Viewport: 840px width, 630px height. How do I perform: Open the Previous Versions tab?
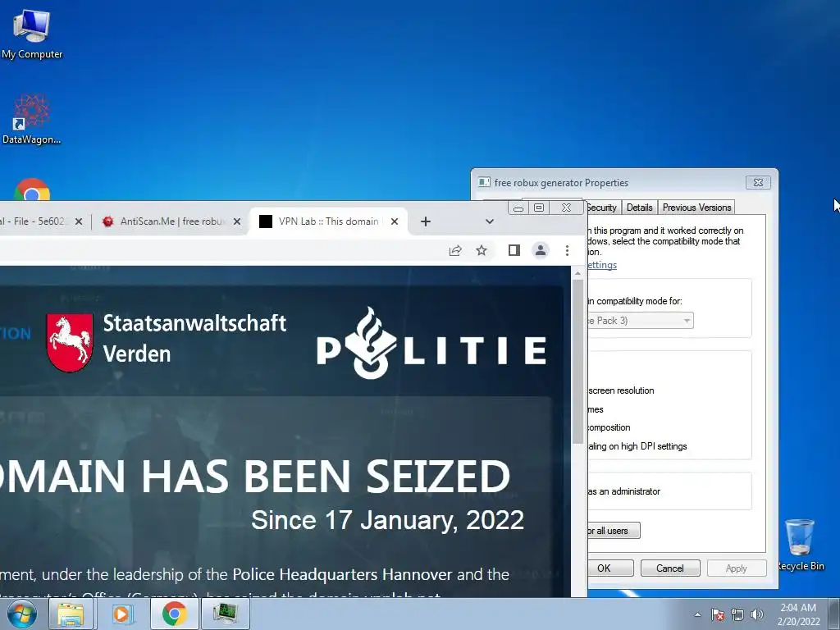(x=696, y=208)
